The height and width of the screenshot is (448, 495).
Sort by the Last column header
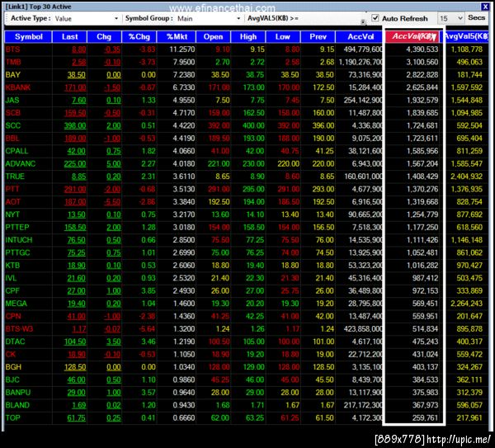(x=70, y=37)
